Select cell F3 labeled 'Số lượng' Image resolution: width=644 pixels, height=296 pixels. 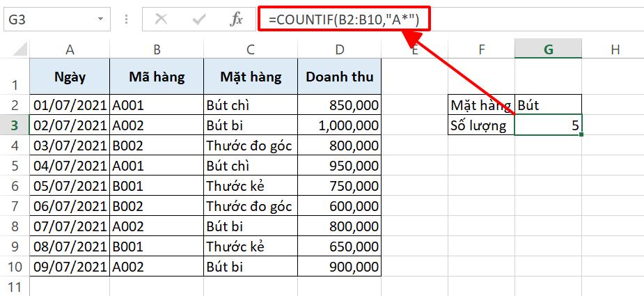(481, 125)
